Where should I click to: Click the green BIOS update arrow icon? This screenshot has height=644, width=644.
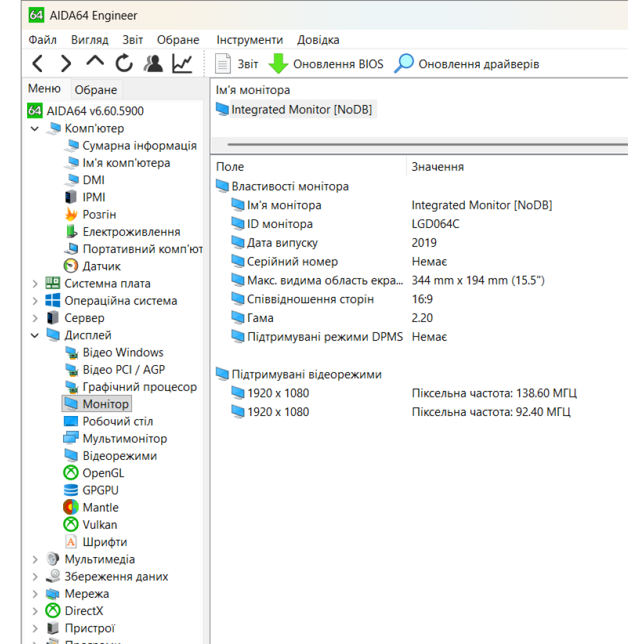[x=278, y=64]
